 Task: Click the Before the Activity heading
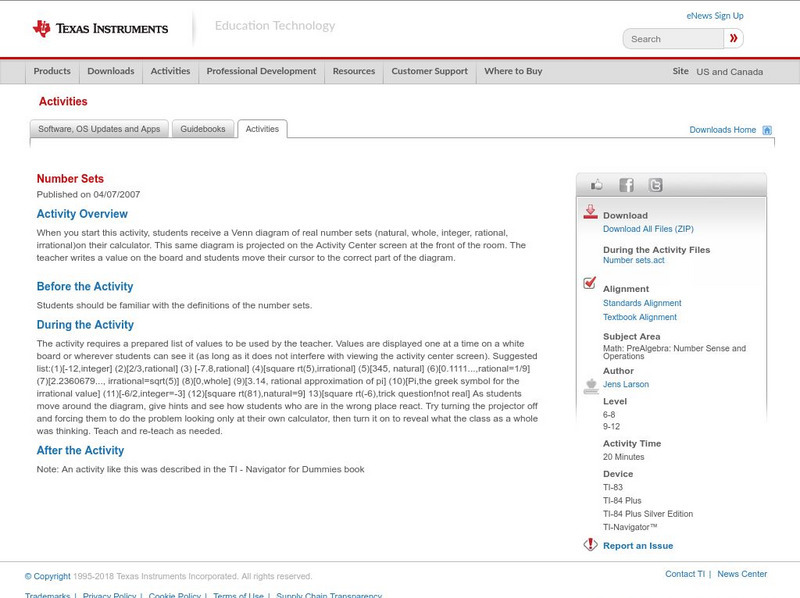85,286
